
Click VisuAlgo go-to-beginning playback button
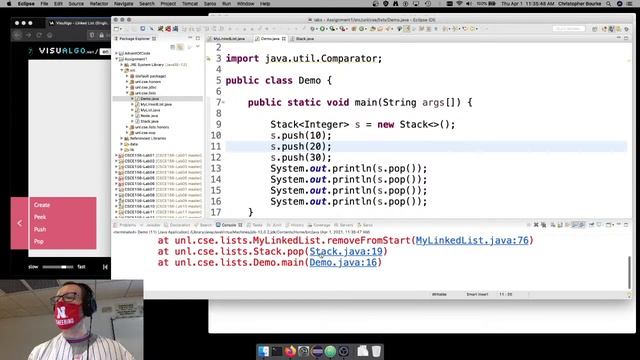105,267
